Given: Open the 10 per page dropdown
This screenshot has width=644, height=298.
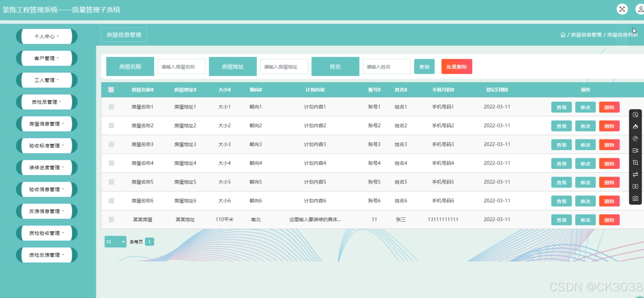Looking at the screenshot, I should tap(115, 242).
